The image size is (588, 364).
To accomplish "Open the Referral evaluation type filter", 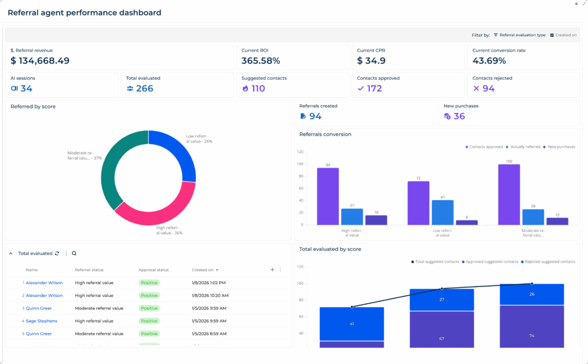I will click(519, 35).
